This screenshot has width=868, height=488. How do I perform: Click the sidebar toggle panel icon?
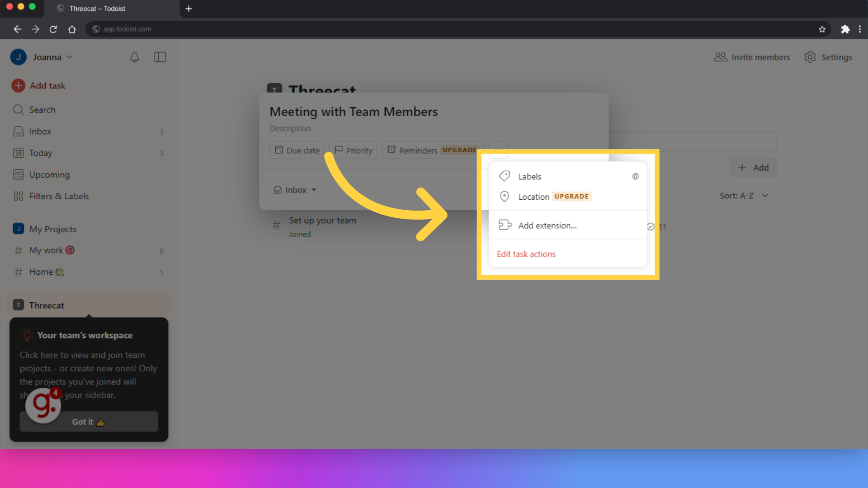160,56
